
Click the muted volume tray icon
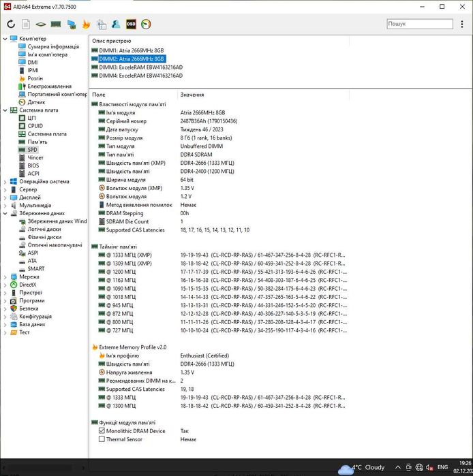[x=429, y=468]
